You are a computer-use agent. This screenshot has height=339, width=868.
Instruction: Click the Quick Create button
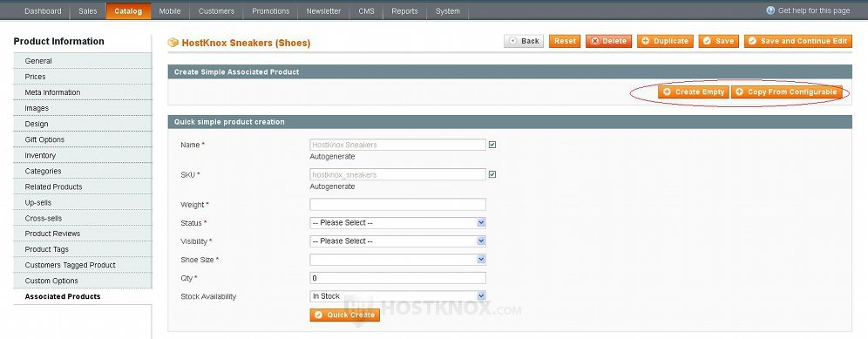coord(345,315)
